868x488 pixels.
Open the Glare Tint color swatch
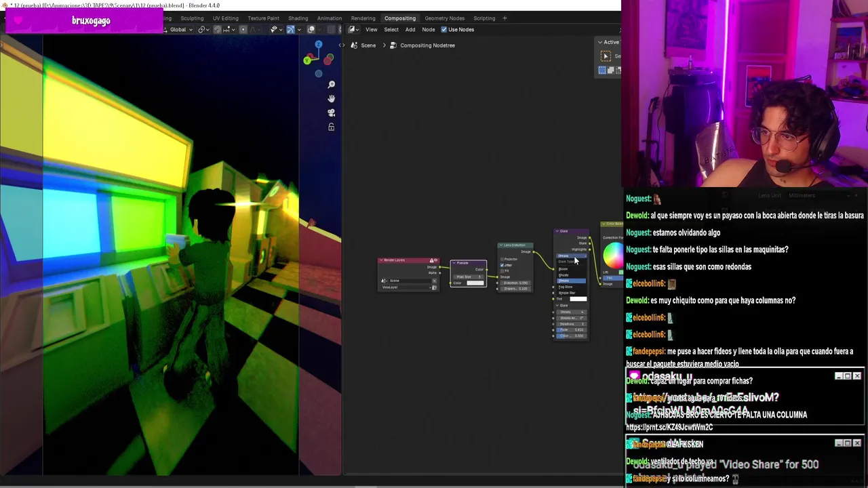pos(578,299)
